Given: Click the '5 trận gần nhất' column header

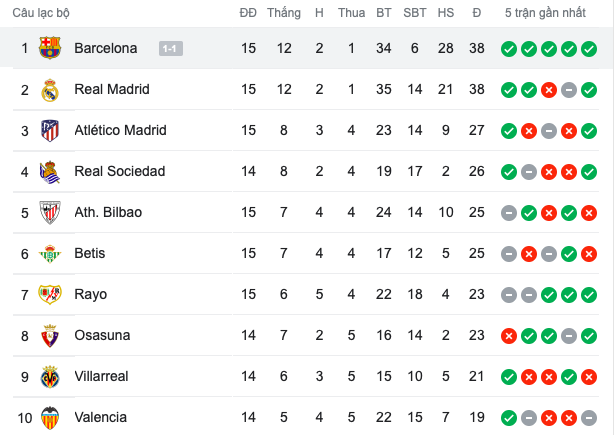Looking at the screenshot, I should [547, 13].
